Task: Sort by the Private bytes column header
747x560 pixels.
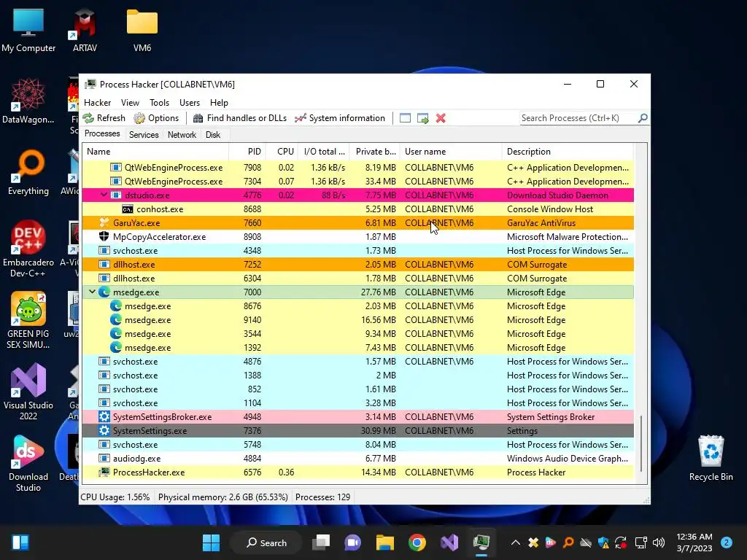Action: click(375, 152)
